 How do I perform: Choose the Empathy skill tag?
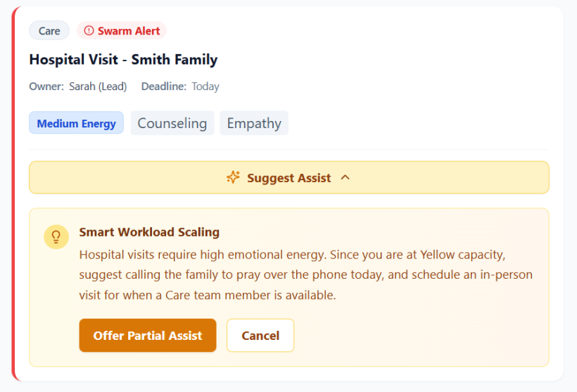(x=254, y=123)
